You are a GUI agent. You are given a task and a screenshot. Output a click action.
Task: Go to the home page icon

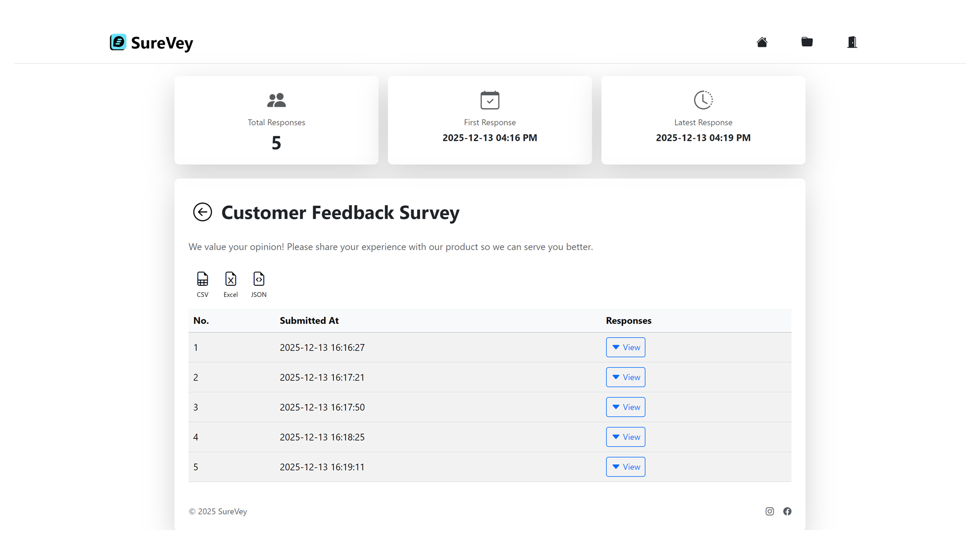(x=762, y=42)
